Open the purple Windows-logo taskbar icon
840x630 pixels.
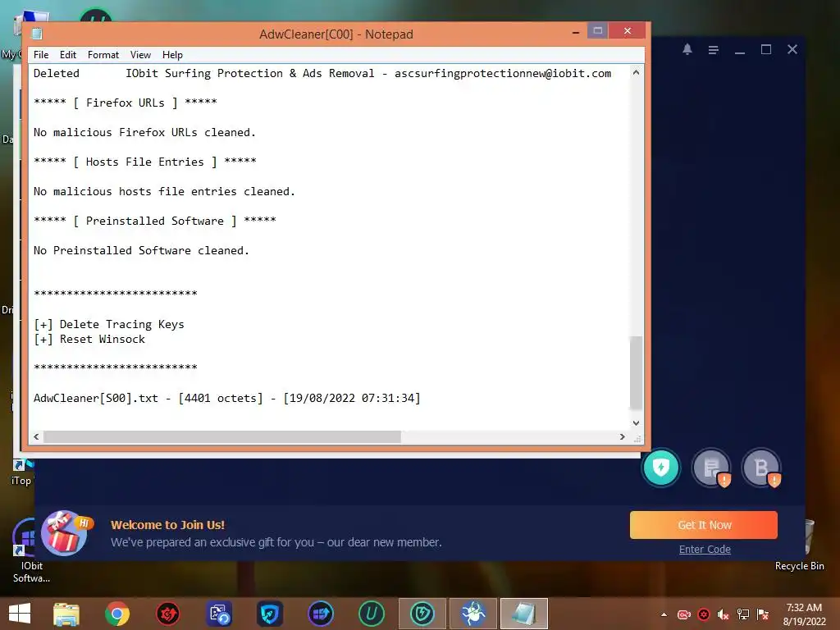pyautogui.click(x=321, y=614)
